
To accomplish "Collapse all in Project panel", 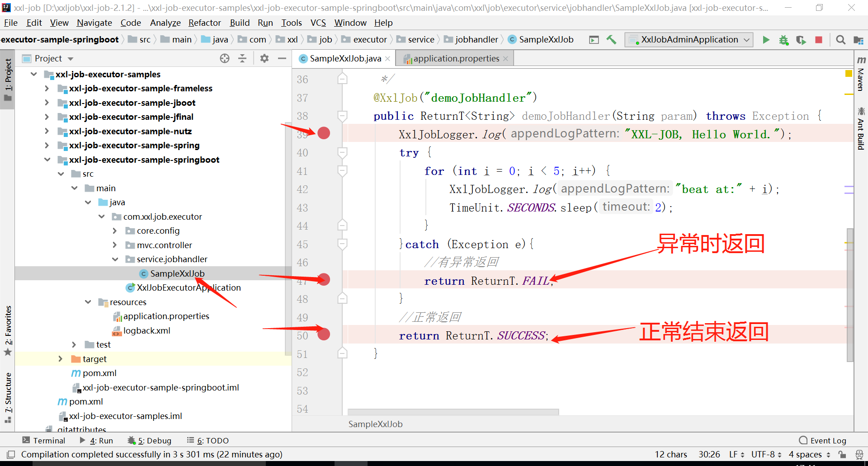I will [242, 58].
